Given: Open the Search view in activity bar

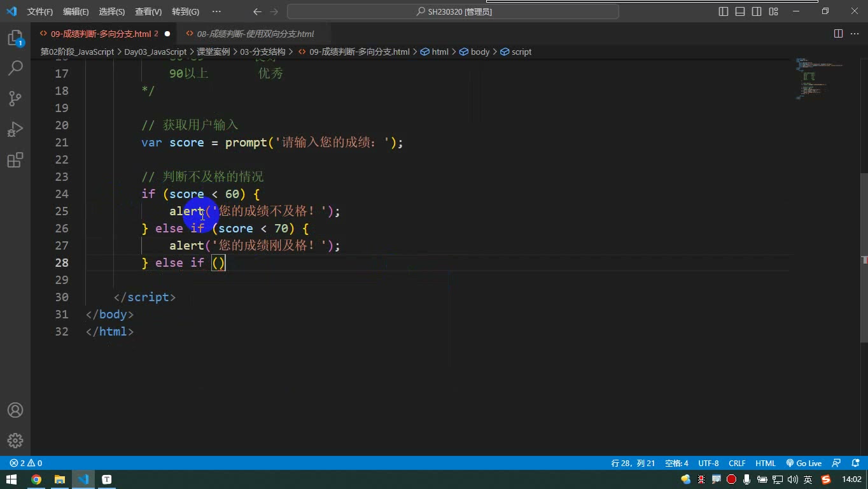Looking at the screenshot, I should pos(15,68).
